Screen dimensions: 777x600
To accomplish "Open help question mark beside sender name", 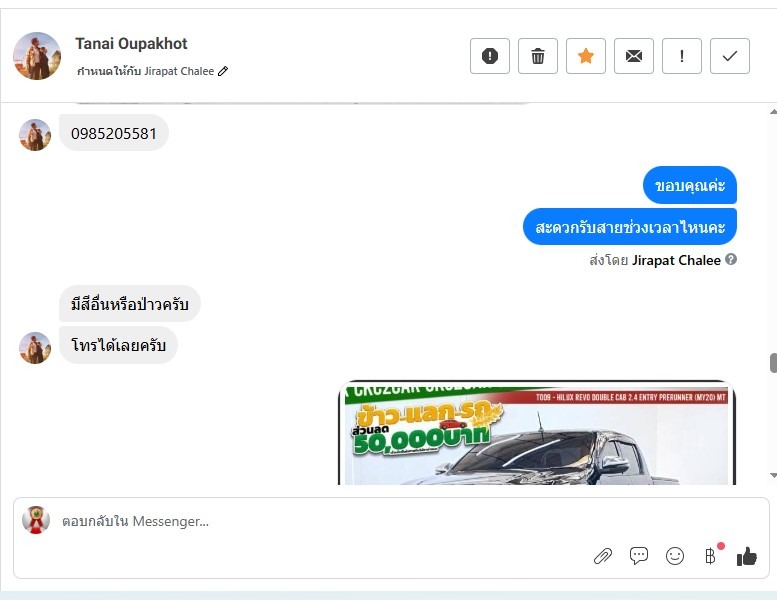I will pos(731,259).
